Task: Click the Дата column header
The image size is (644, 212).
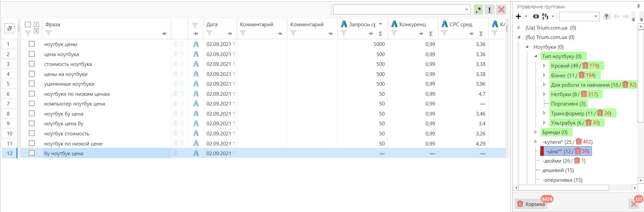Action: [212, 25]
